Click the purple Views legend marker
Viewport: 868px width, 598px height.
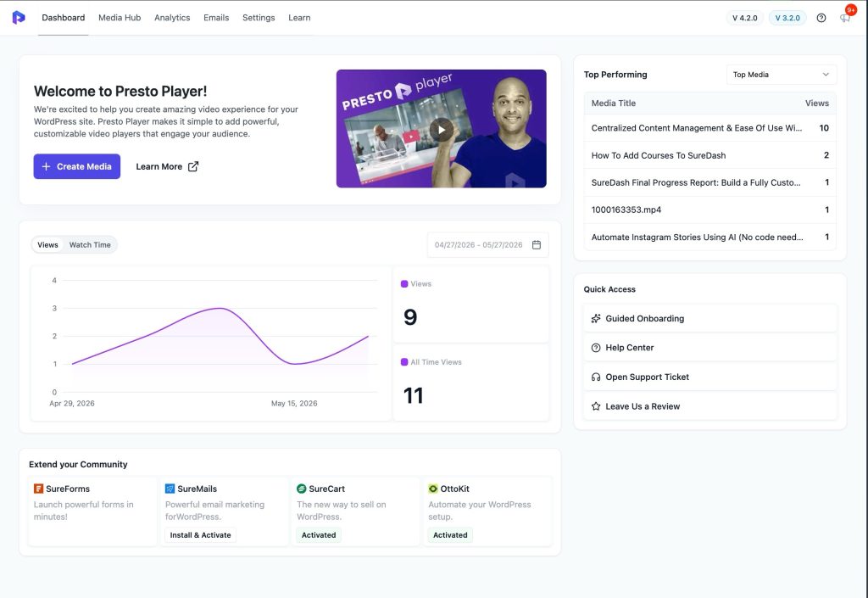pyautogui.click(x=404, y=283)
